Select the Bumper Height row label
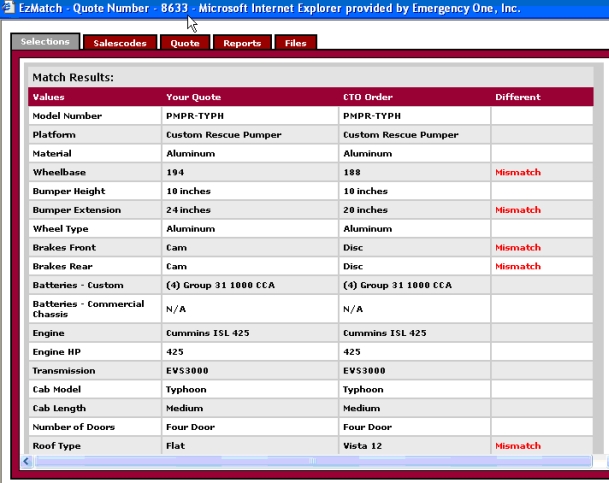This screenshot has width=609, height=483. tap(69, 191)
